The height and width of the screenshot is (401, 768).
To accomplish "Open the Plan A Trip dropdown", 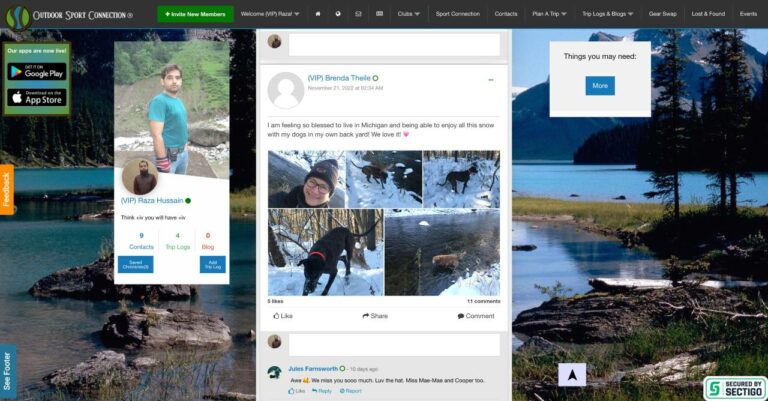I will (x=549, y=14).
